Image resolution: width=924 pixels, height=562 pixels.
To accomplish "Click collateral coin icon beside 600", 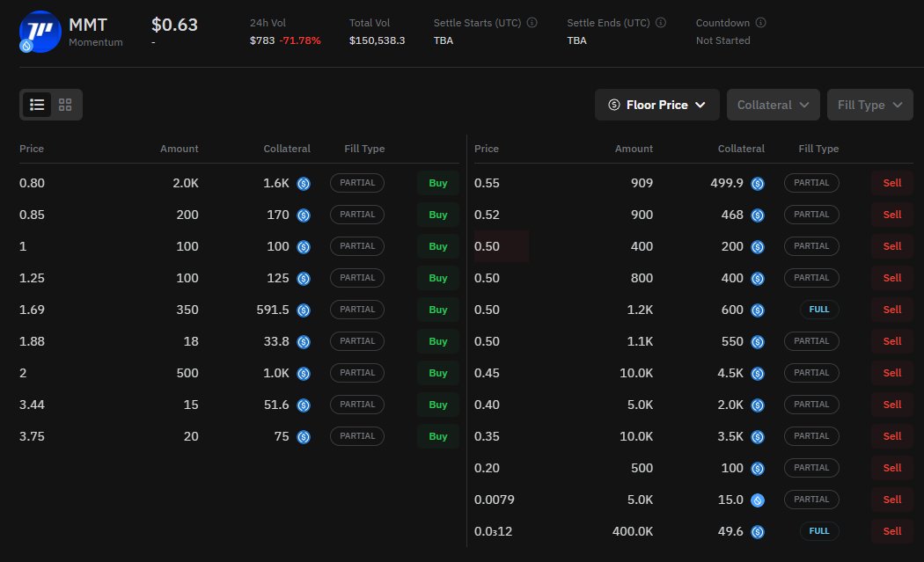I will 758,310.
